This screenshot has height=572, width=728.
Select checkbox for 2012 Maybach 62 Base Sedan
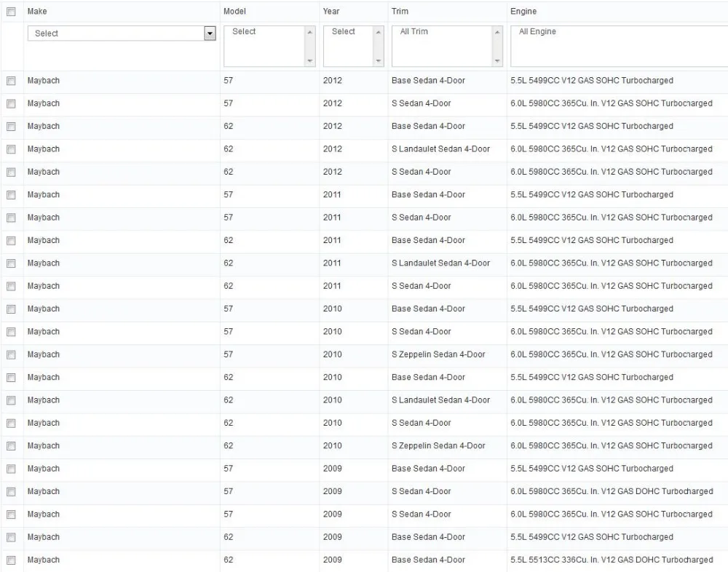pos(11,127)
